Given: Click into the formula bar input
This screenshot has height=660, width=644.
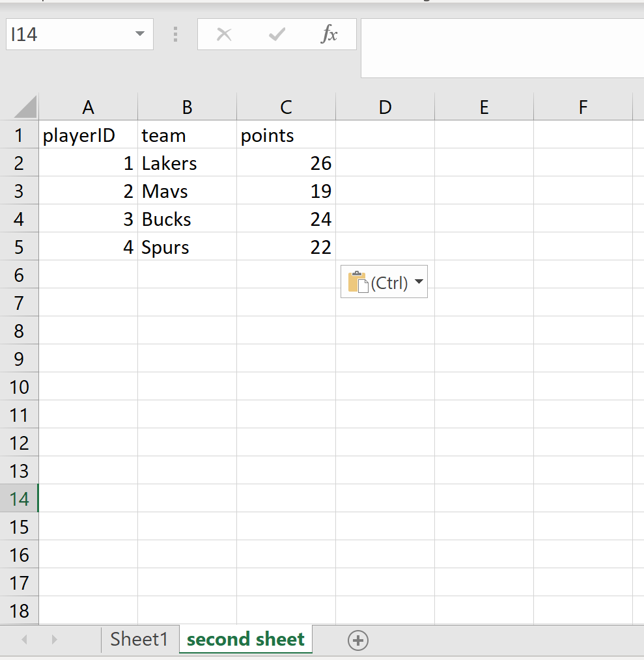Looking at the screenshot, I should click(503, 48).
